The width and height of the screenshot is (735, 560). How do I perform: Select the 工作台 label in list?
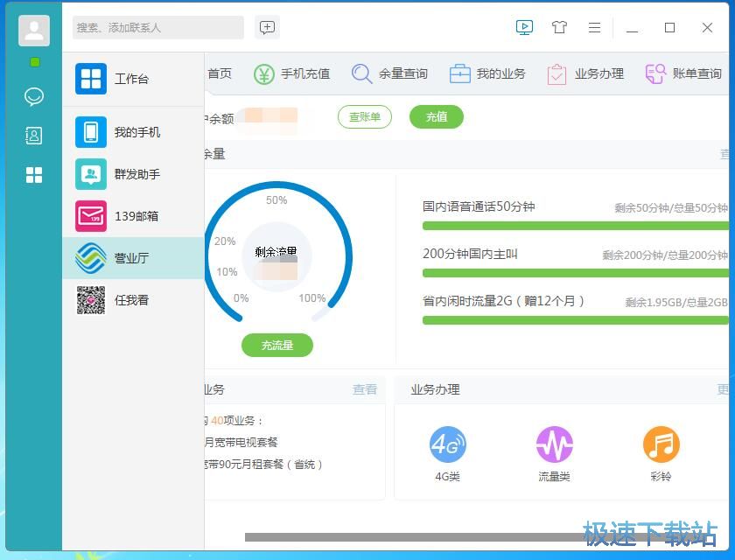(x=132, y=79)
